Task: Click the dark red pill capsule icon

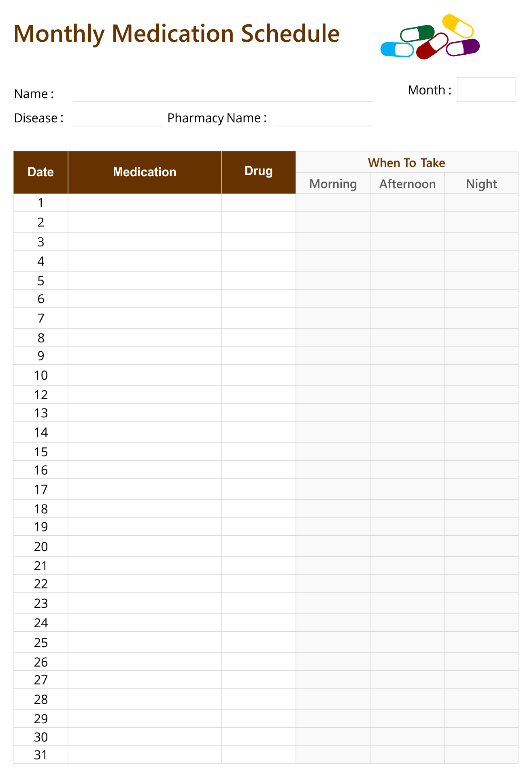Action: point(432,46)
